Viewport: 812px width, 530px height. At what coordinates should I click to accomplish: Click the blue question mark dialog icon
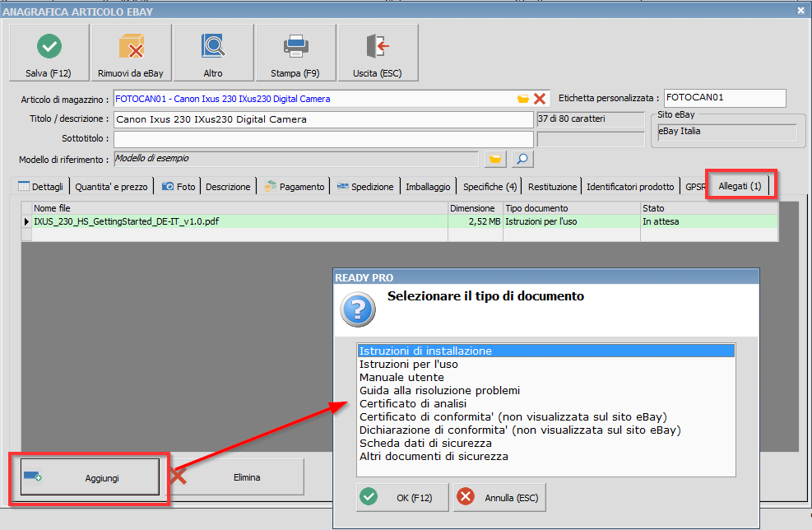358,309
